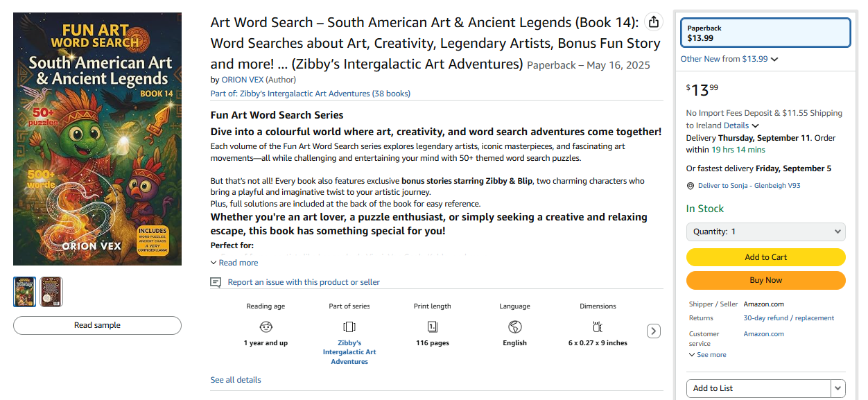This screenshot has height=400, width=868.
Task: Click the Print length page icon
Action: 432,327
